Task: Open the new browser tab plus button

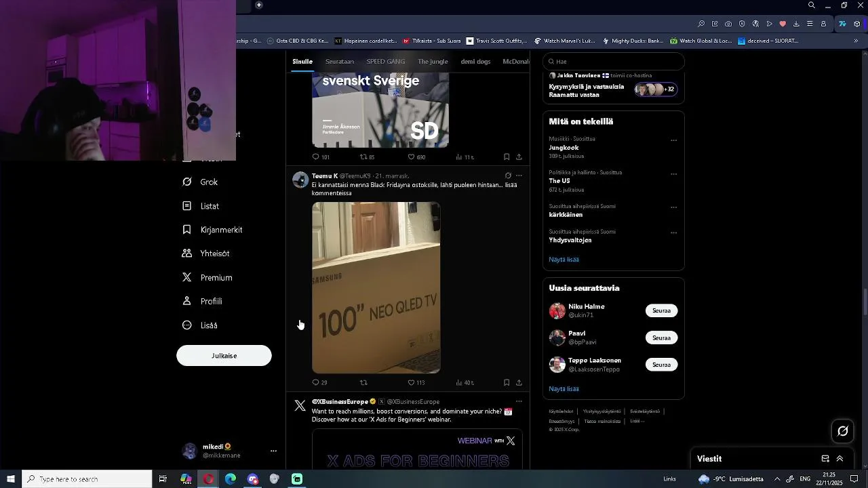Action: (x=258, y=5)
